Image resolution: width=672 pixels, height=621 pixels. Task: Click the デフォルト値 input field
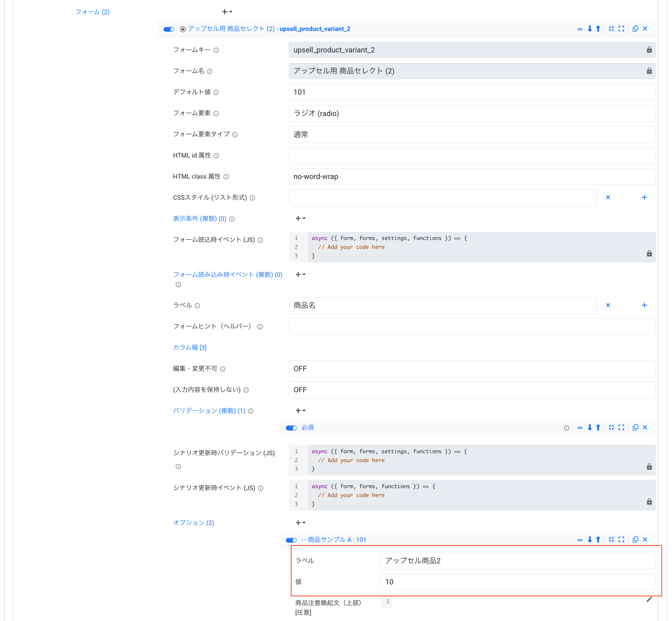(x=472, y=92)
